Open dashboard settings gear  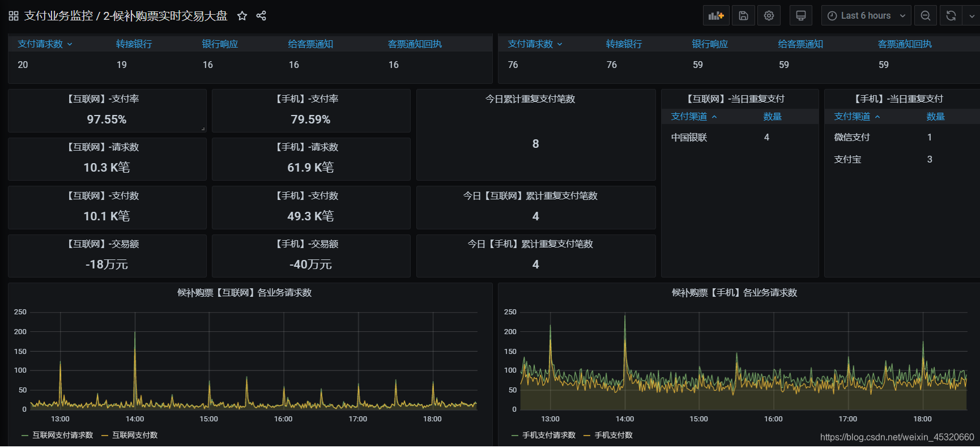tap(769, 16)
